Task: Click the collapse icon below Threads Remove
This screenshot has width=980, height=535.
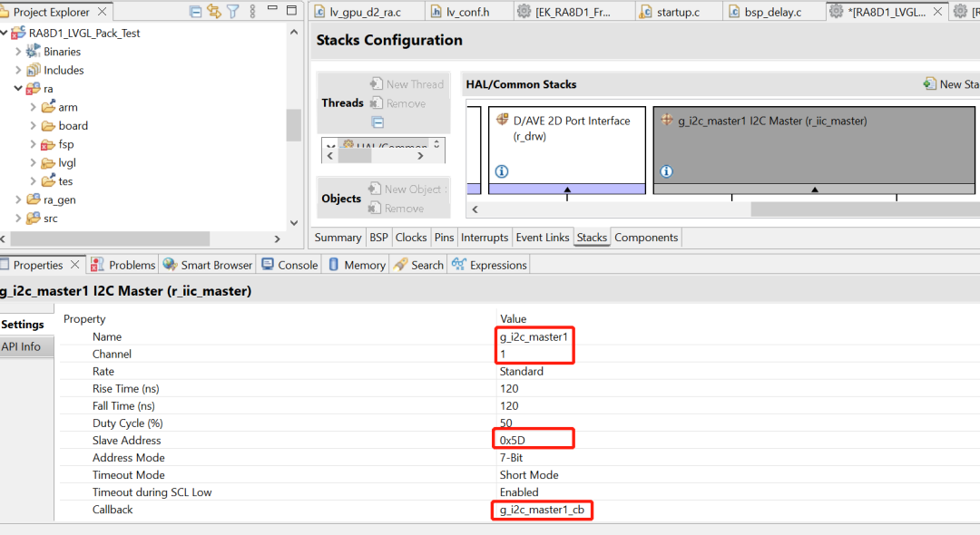Action: point(377,122)
